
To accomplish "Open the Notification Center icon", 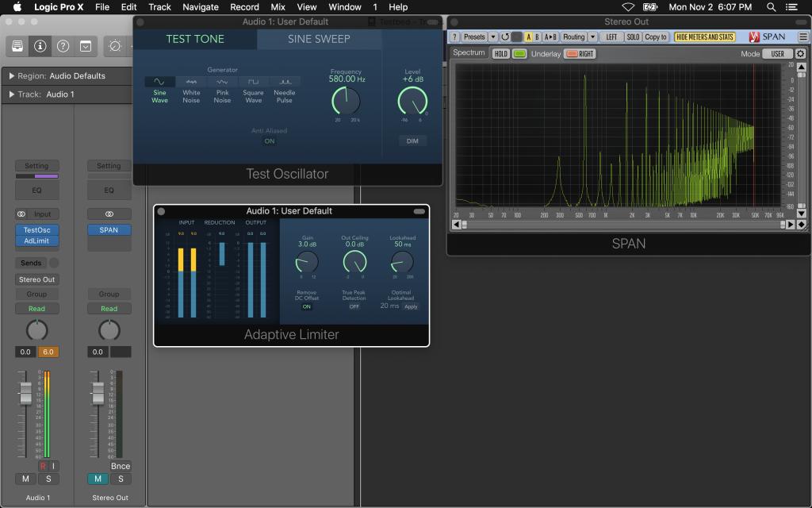I will click(x=791, y=7).
